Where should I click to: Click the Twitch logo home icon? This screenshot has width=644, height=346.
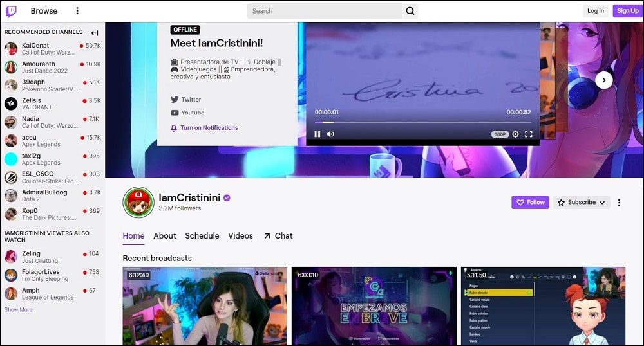(x=11, y=11)
